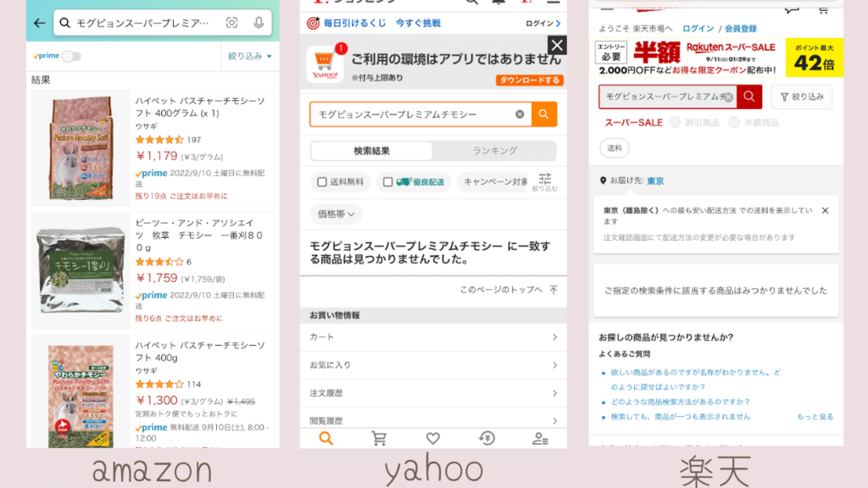Tap the Yahoo bottom heart favorites icon

click(x=433, y=439)
